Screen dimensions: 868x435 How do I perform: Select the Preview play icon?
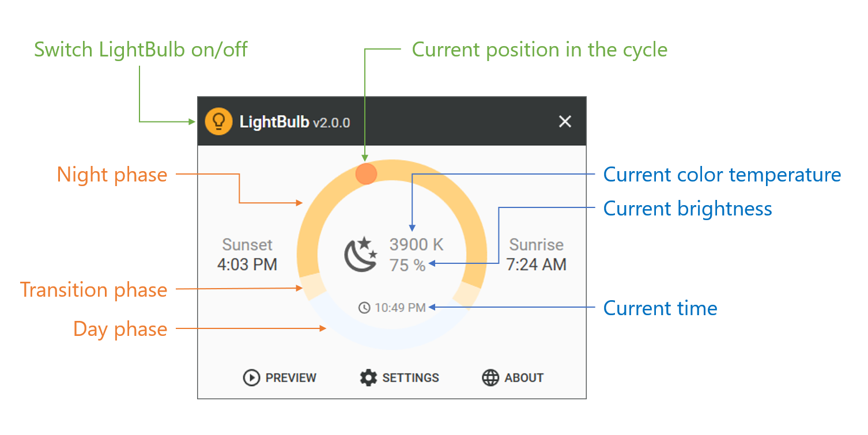[x=252, y=377]
